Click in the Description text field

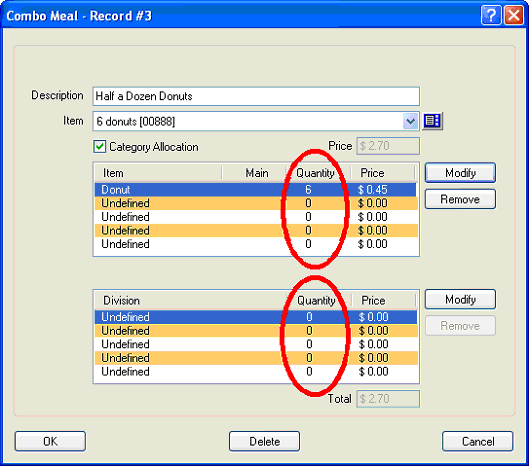(256, 96)
